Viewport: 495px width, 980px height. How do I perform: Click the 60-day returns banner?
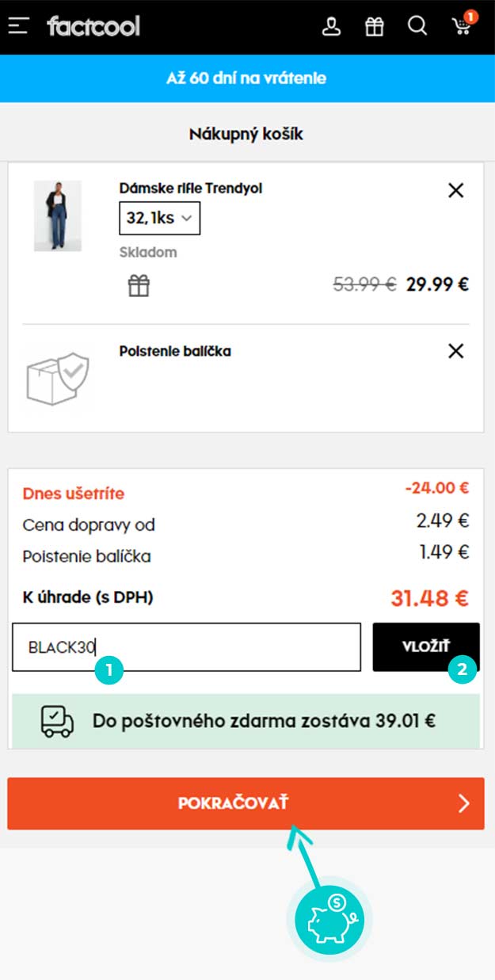pos(247,78)
